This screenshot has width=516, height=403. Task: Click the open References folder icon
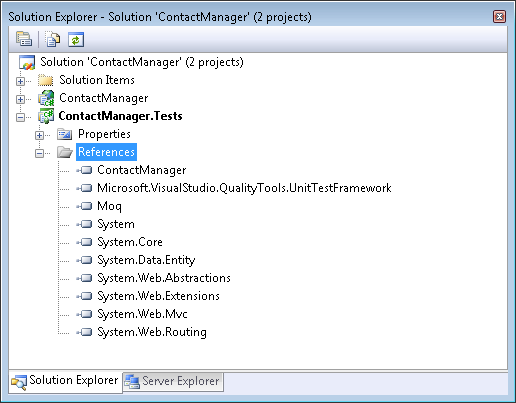click(65, 152)
